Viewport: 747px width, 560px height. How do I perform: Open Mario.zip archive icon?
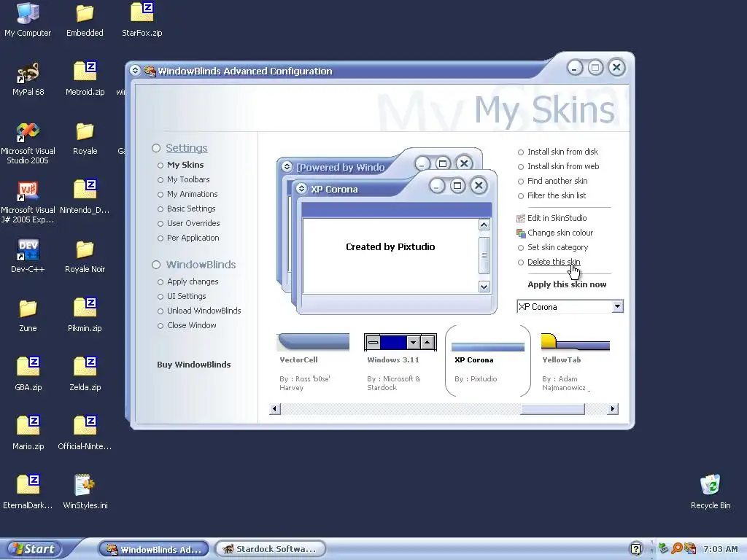28,433
